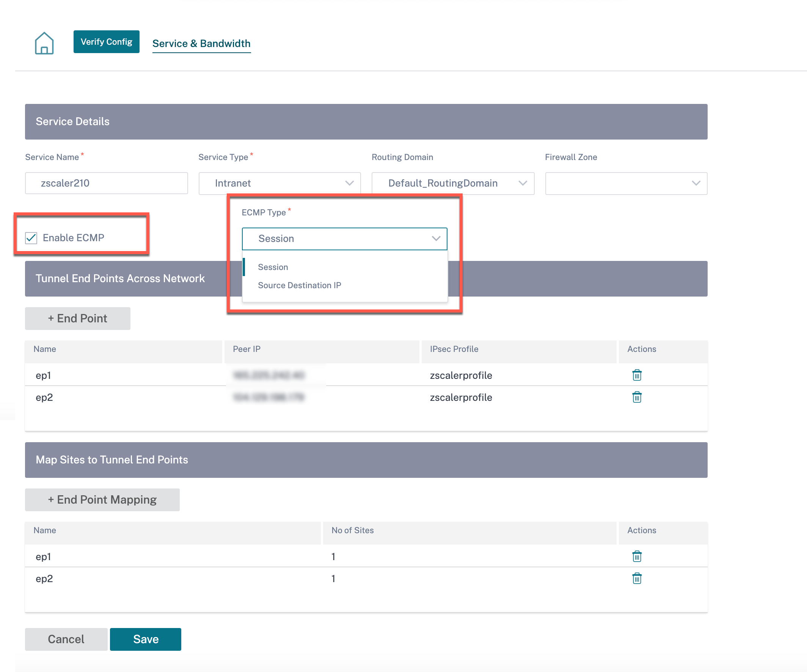Select ep1 in the Map Sites table
The height and width of the screenshot is (672, 807).
click(x=44, y=556)
